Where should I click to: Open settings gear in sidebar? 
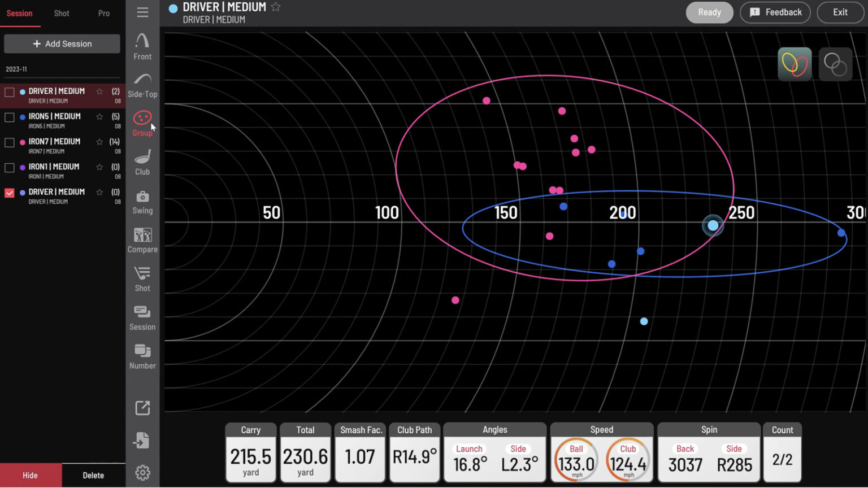click(142, 472)
